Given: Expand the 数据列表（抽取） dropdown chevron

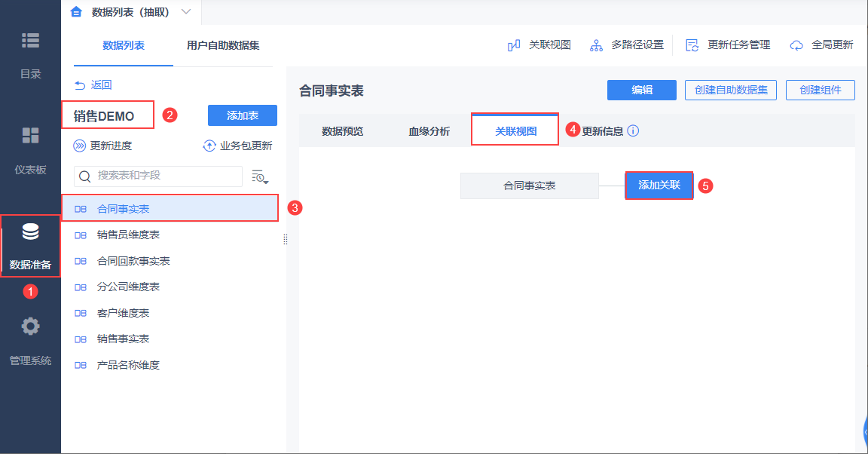Looking at the screenshot, I should (186, 11).
